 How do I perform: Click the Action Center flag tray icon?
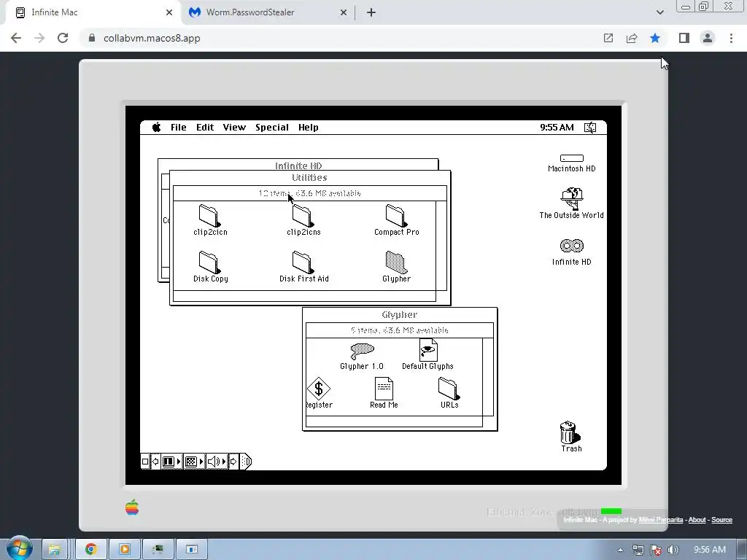pyautogui.click(x=656, y=550)
